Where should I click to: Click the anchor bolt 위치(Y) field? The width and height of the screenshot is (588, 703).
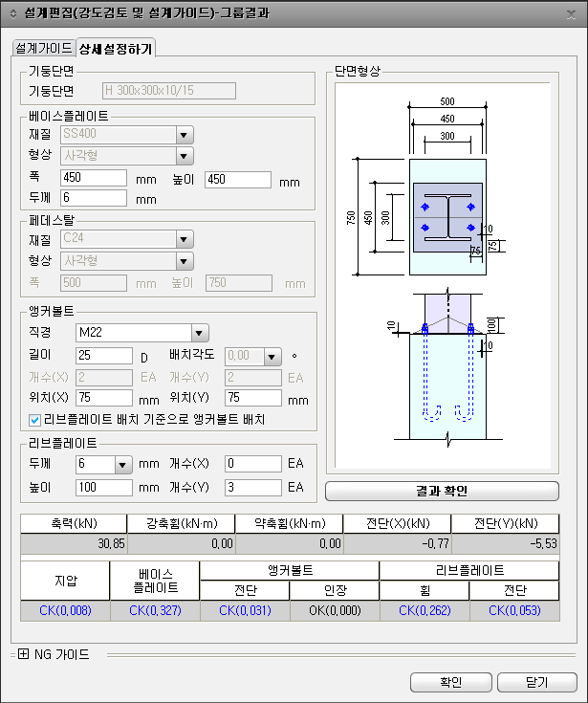click(x=253, y=398)
